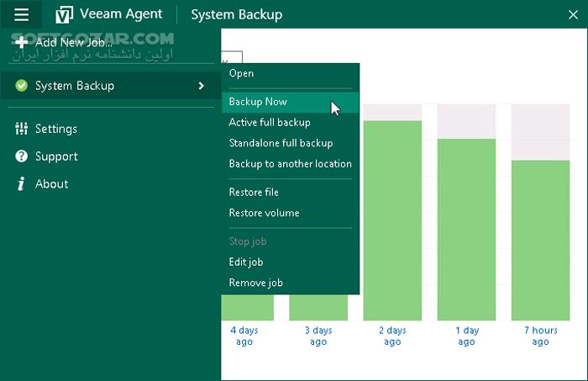The height and width of the screenshot is (381, 588).
Task: Collapse the hamburger menu icon
Action: [x=21, y=14]
